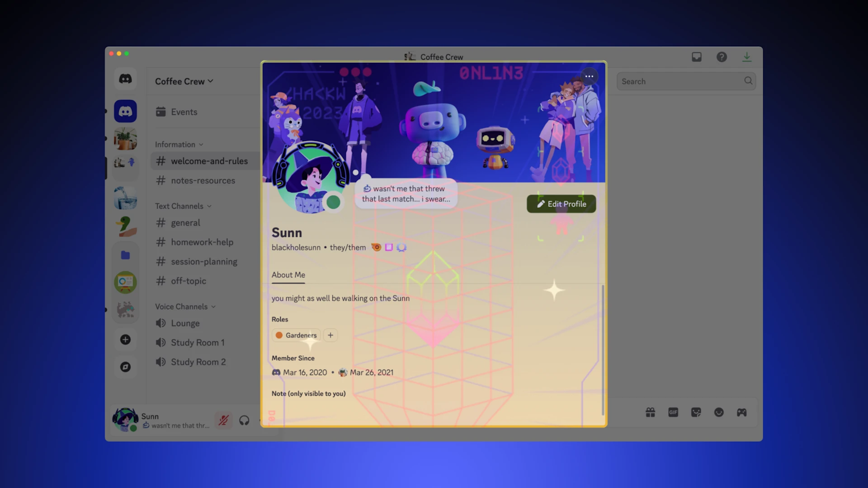Toggle deafen with the headphones icon
This screenshot has height=488, width=868.
[244, 420]
